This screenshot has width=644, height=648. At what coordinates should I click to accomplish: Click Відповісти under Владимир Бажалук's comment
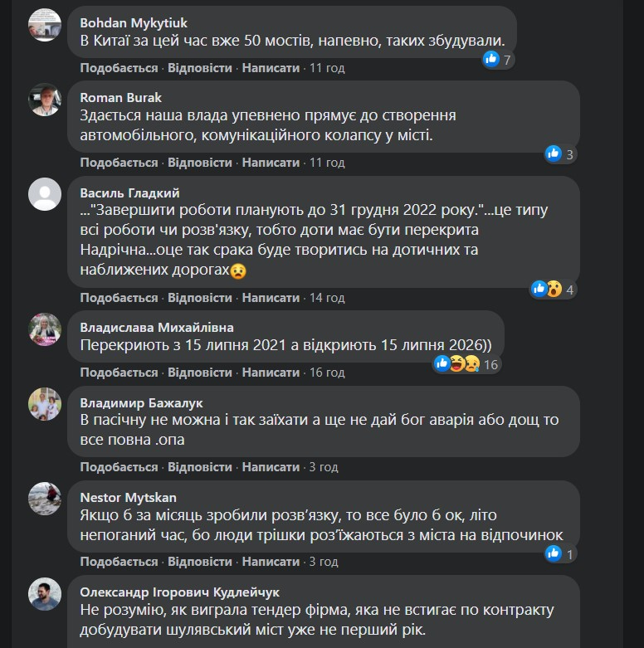[x=200, y=466]
